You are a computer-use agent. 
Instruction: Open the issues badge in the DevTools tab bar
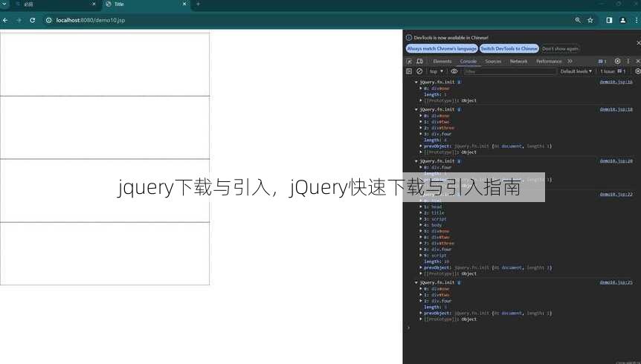602,61
